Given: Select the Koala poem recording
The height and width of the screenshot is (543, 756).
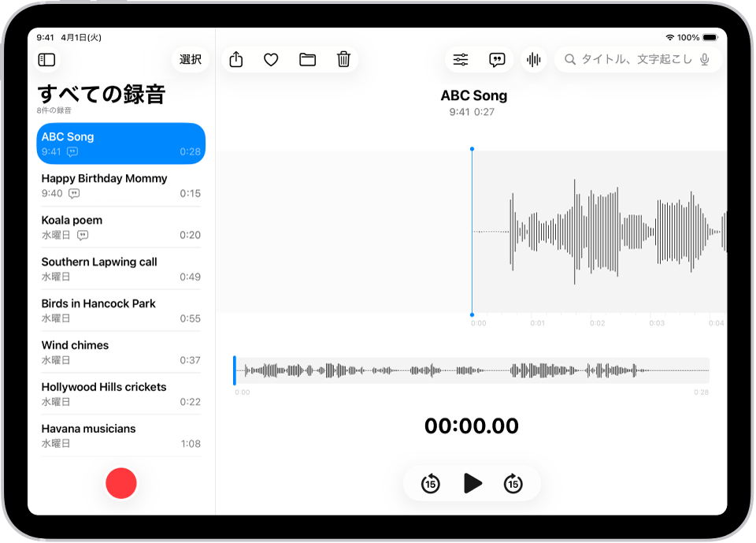Looking at the screenshot, I should [x=120, y=227].
